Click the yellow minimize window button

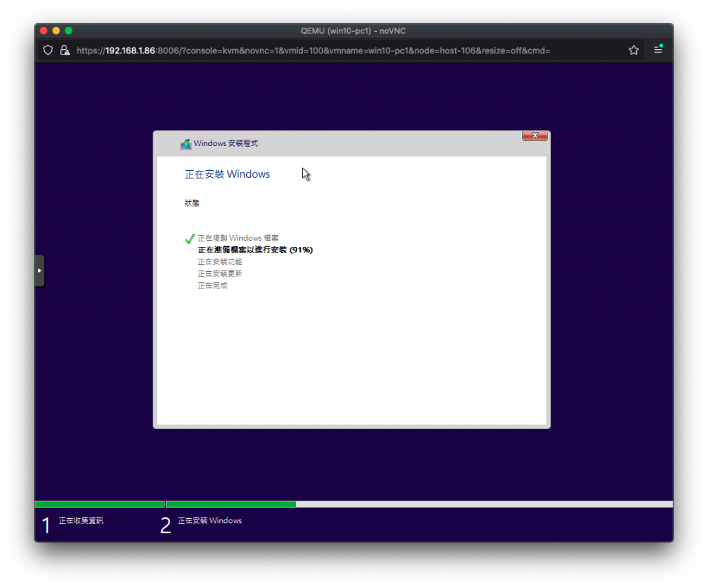pos(56,30)
